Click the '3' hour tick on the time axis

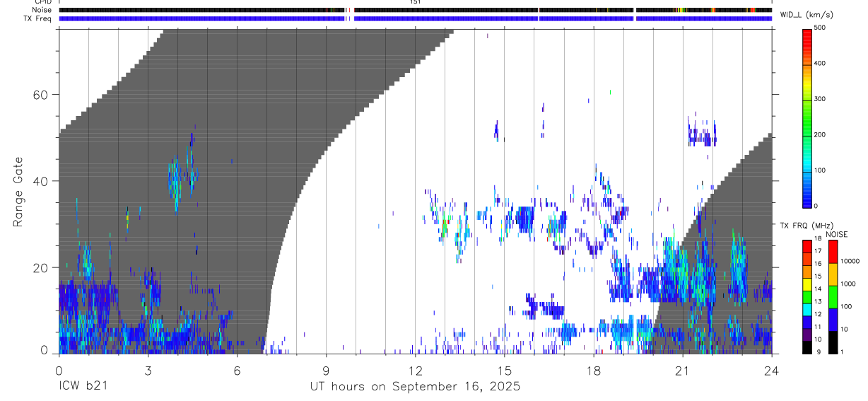pos(148,370)
